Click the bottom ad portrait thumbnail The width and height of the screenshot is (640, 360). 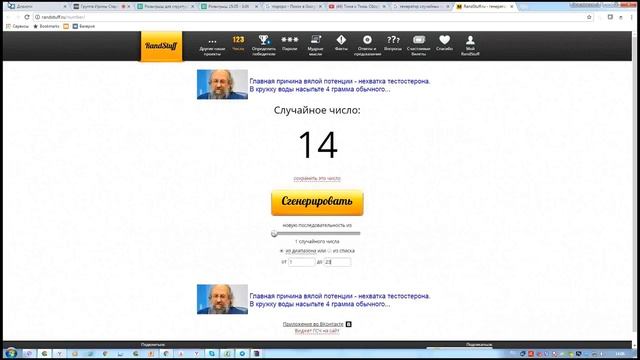222,299
